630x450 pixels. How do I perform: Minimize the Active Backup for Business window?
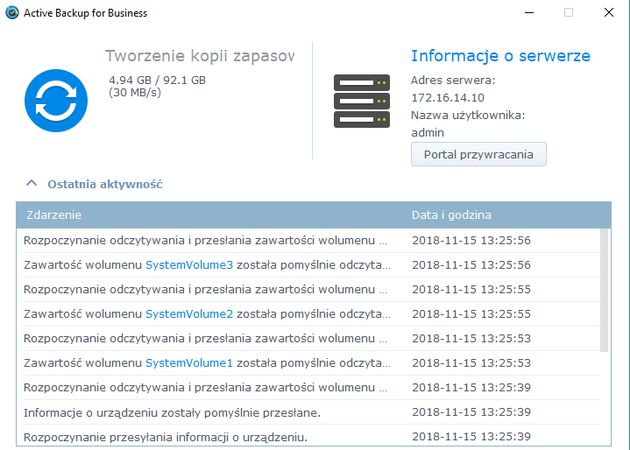point(530,12)
